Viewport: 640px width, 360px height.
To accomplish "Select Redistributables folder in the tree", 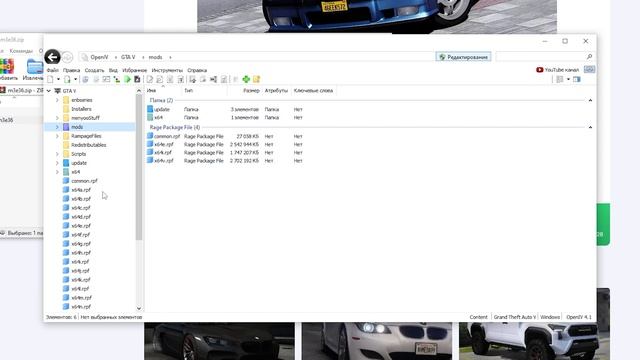I will coord(89,145).
